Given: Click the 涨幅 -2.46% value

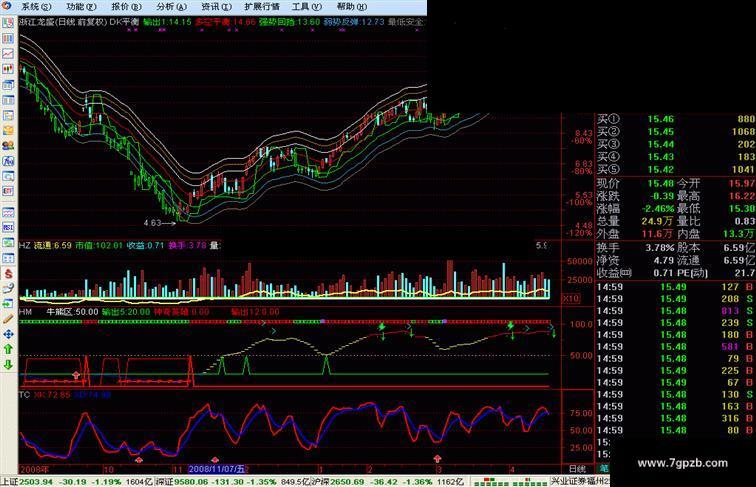Looking at the screenshot, I should pos(658,209).
